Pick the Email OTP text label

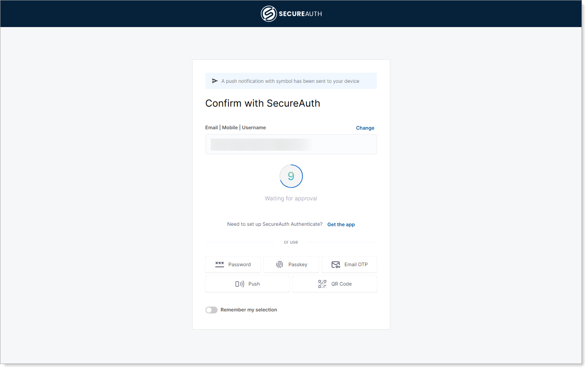[x=356, y=265]
